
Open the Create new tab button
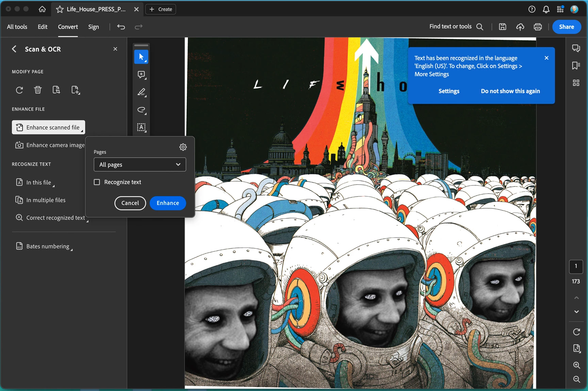coord(161,9)
